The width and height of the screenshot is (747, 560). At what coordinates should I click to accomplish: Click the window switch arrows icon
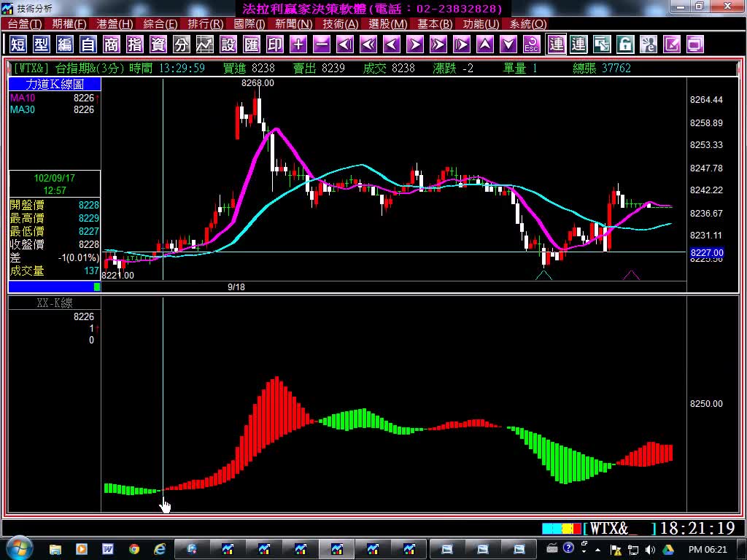[602, 44]
